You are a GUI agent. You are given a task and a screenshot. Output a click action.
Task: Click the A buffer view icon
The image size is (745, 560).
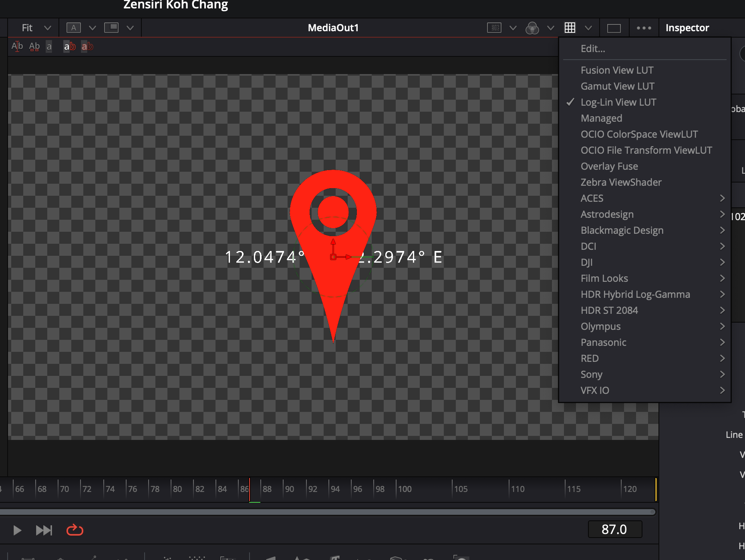click(x=73, y=28)
